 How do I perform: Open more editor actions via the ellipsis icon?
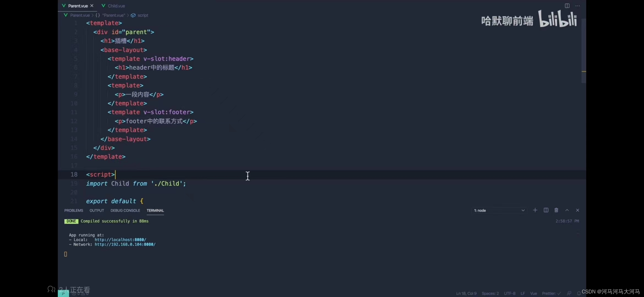coord(578,6)
